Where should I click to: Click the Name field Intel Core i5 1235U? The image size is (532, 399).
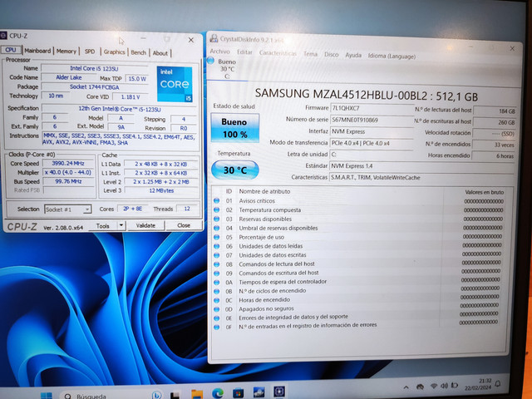point(94,68)
